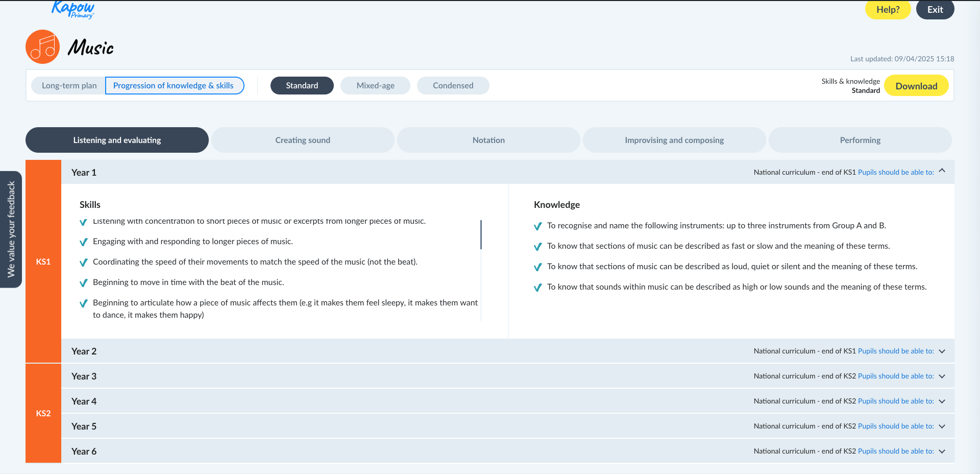Click 'Beginning to move in time with the beat' text
The width and height of the screenshot is (980, 474).
pyautogui.click(x=188, y=282)
